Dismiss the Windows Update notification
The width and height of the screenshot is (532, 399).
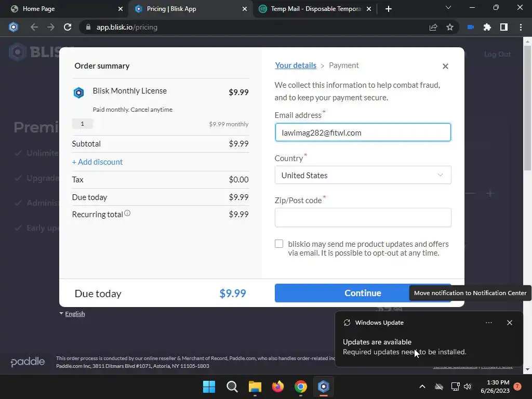[x=510, y=323]
